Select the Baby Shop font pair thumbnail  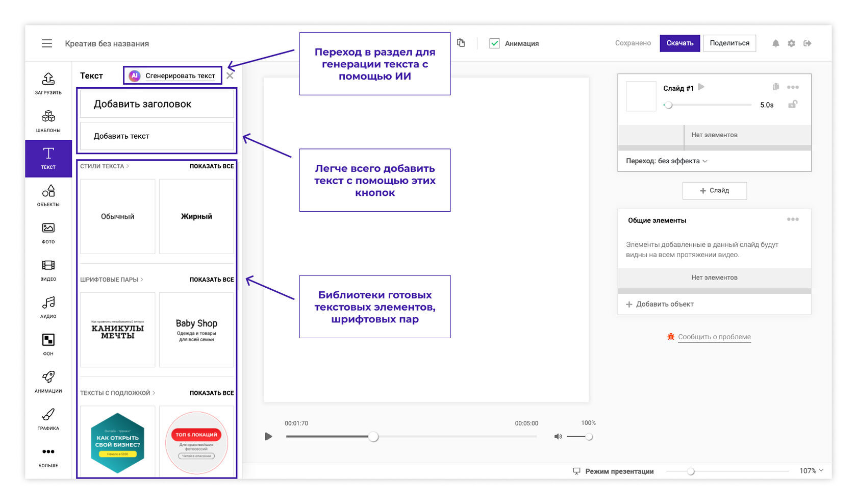click(x=196, y=330)
